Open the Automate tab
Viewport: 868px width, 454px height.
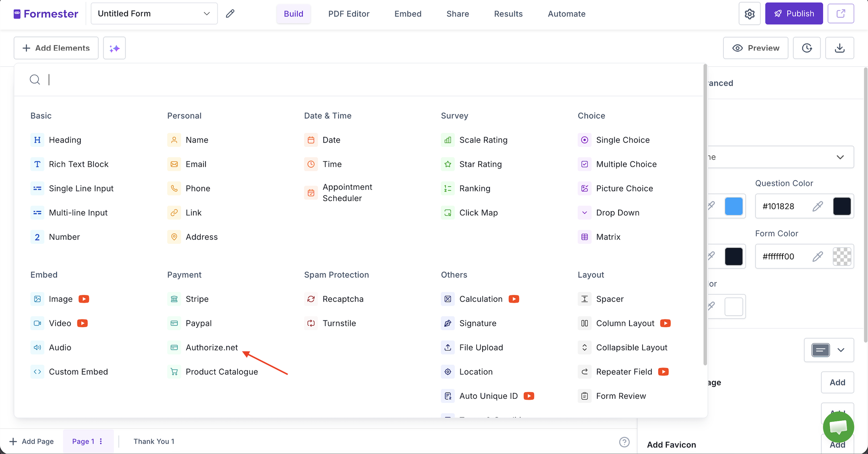pos(567,14)
